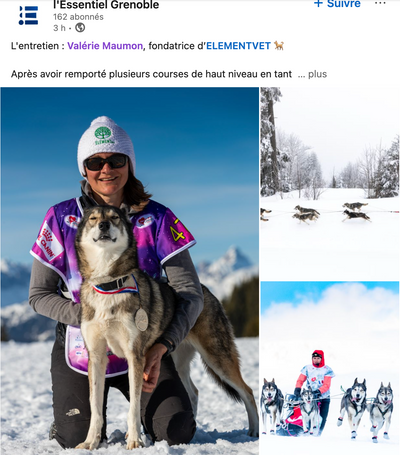The height and width of the screenshot is (455, 400).
Task: Open the woman with husky photo
Action: point(130,271)
